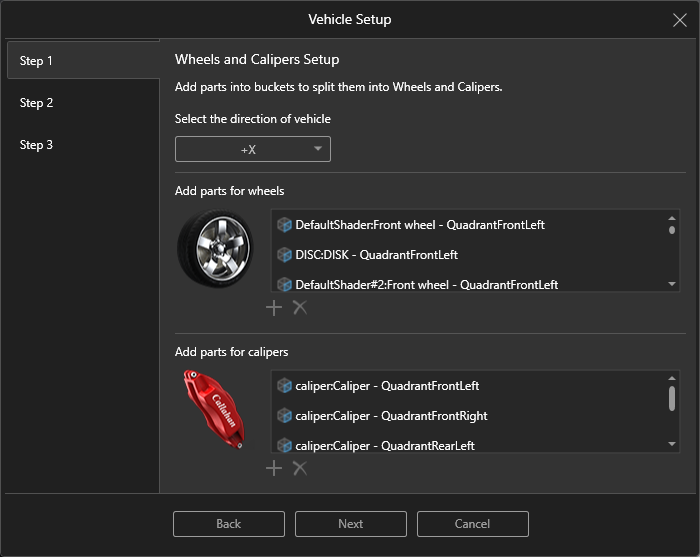Image resolution: width=700 pixels, height=557 pixels.
Task: Remove selected part from wheels list
Action: [299, 307]
